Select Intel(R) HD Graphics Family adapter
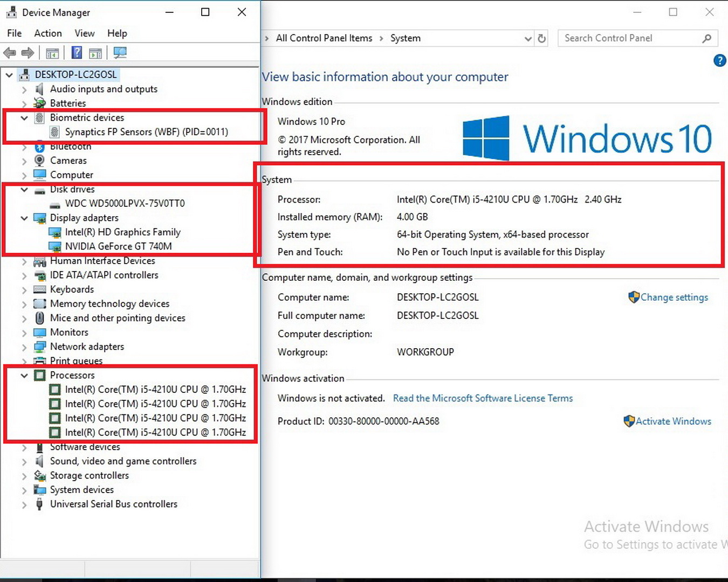This screenshot has width=728, height=582. click(x=123, y=232)
